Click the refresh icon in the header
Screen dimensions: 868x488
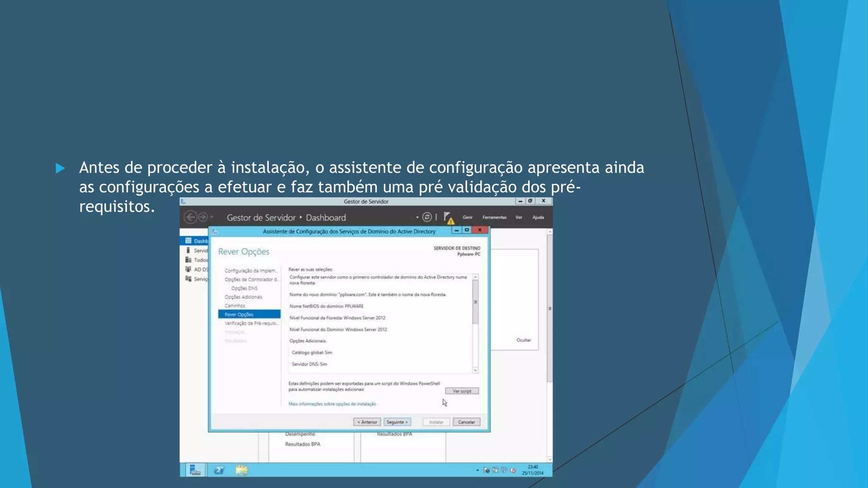pos(427,217)
